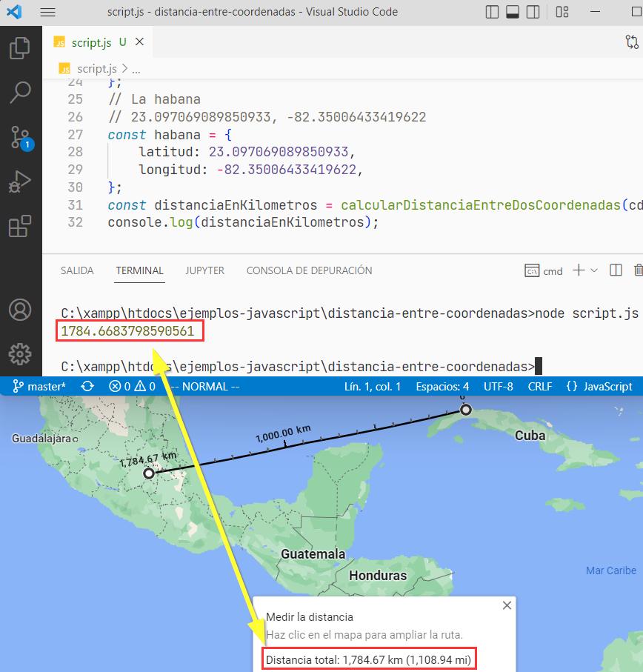Click the calcularDistanciaEntreDosCoordenadas function call

(481, 204)
